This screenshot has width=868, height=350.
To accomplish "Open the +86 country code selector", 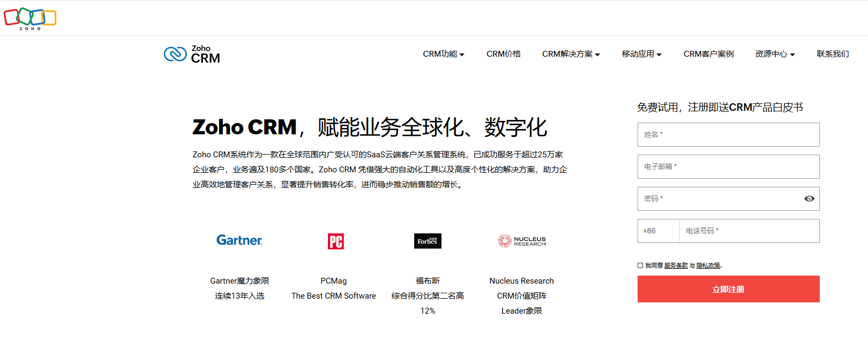I will pos(659,231).
